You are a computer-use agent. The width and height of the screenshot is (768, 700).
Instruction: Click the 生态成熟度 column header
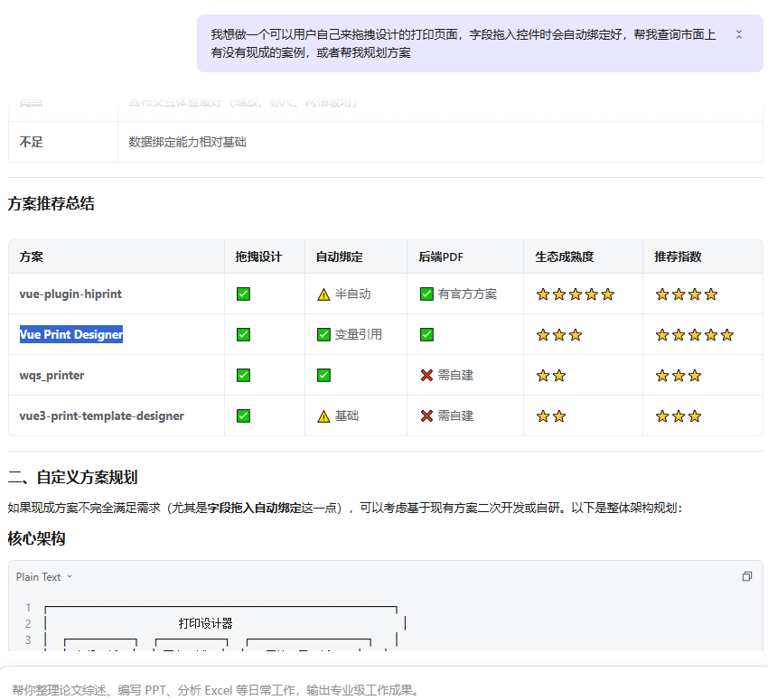564,257
